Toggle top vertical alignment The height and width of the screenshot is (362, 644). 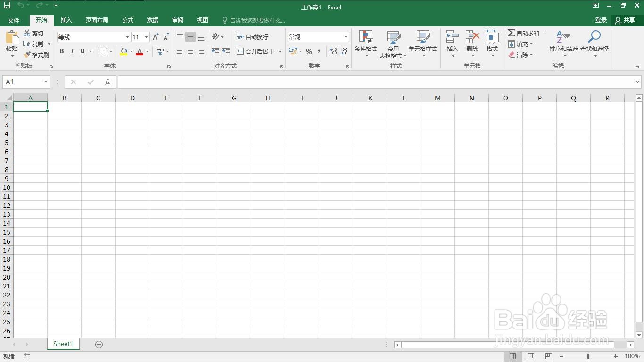(x=180, y=36)
